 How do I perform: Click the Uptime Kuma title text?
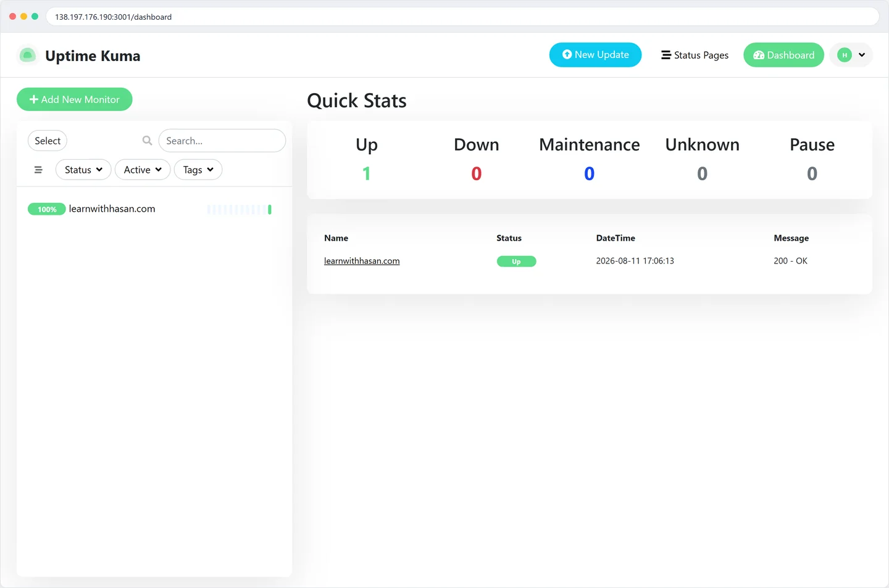tap(93, 56)
